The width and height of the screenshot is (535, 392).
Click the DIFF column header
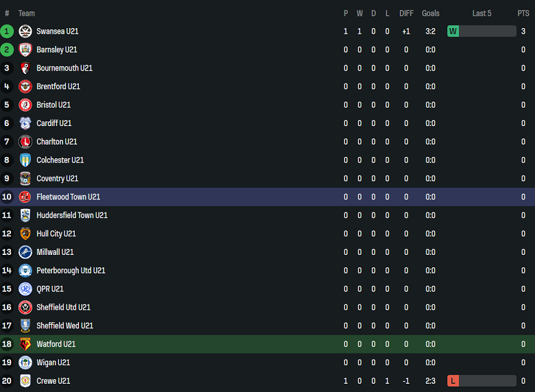click(x=406, y=13)
